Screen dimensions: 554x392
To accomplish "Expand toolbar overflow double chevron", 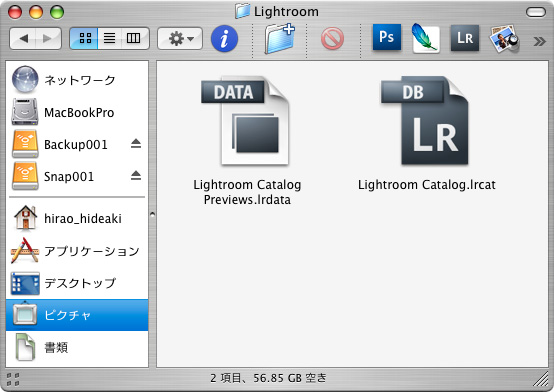I will (x=539, y=41).
